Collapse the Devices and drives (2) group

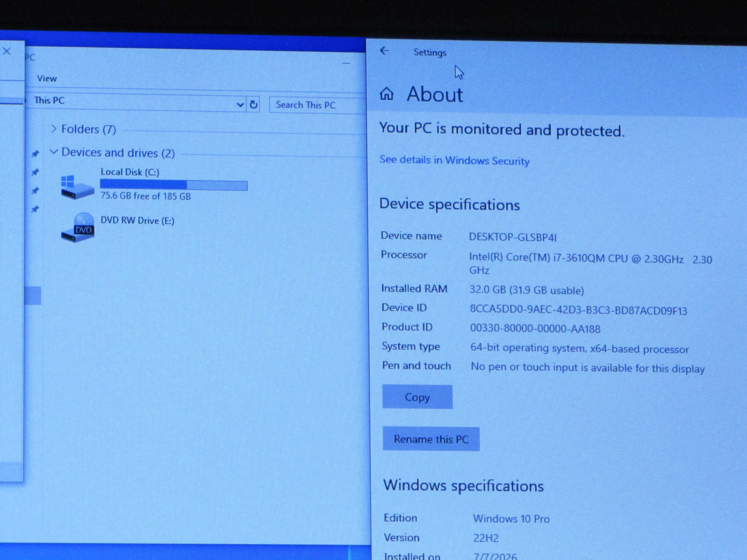54,151
